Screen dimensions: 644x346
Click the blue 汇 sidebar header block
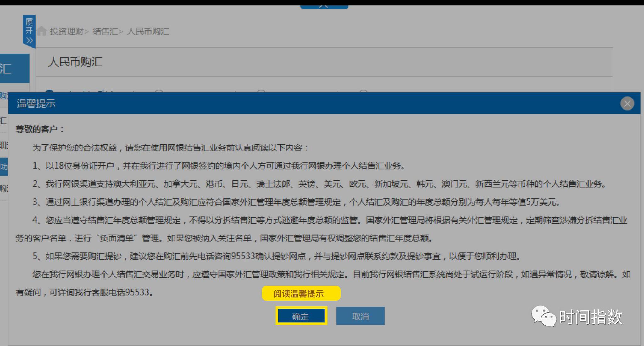pos(13,68)
